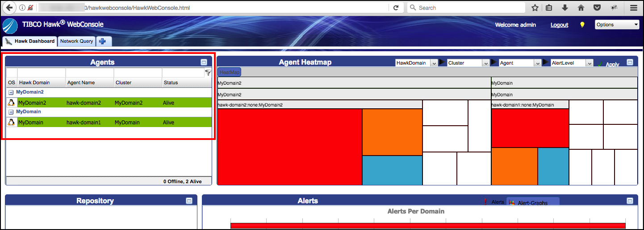
Task: Click the Linux penguin icon for hawk-domain1
Action: tap(12, 122)
